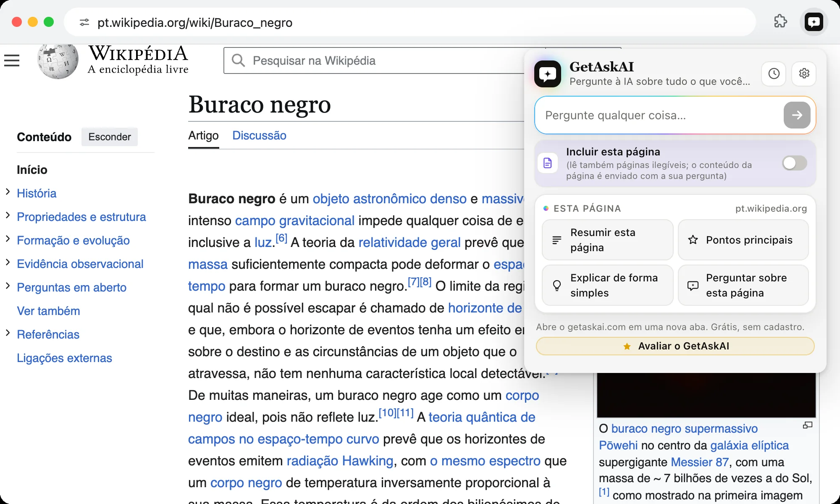Expand Evidência observacional chevron
This screenshot has height=504, width=840.
click(x=8, y=262)
